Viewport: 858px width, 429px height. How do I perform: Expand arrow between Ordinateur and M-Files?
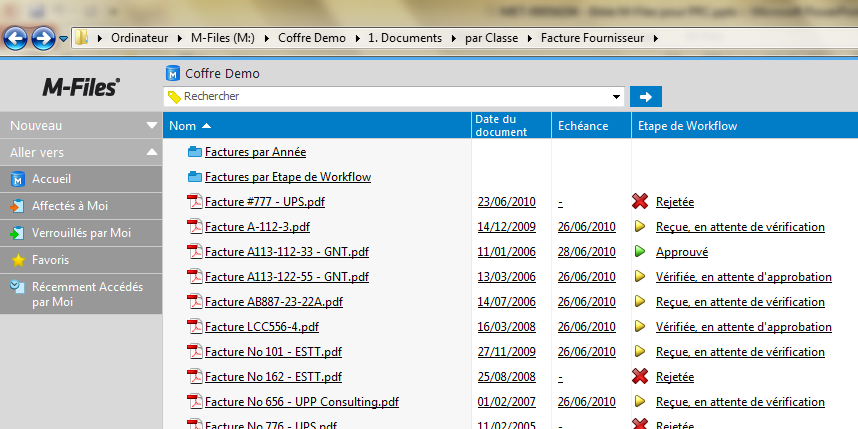180,38
